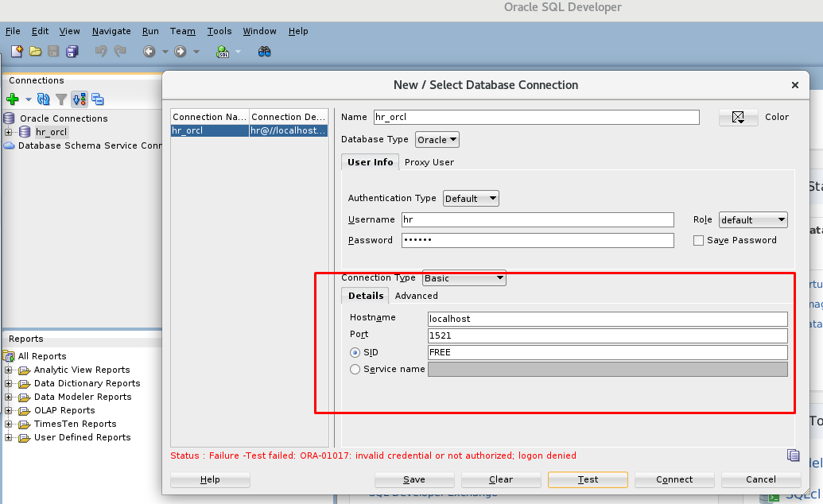
Task: Click the binoculars Find DB Object icon
Action: (x=264, y=52)
